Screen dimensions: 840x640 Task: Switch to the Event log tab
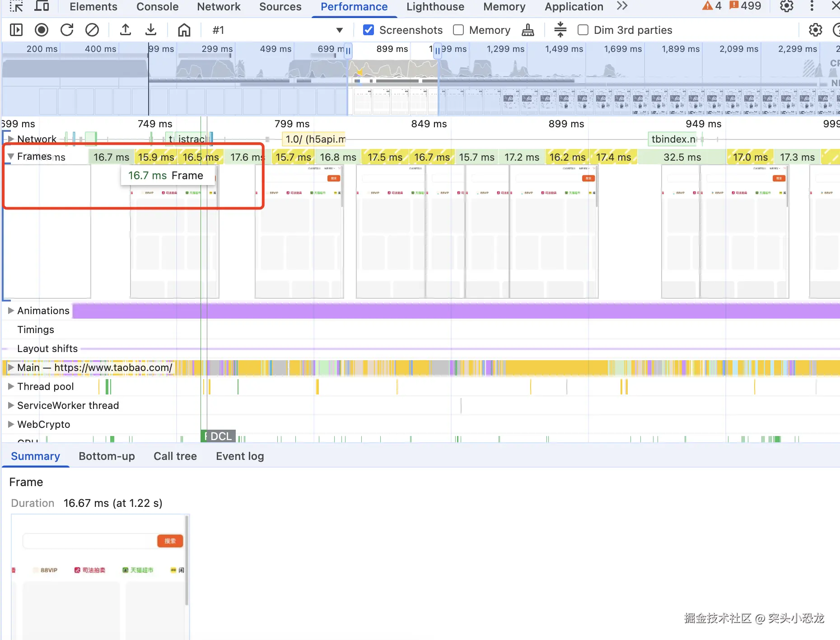pyautogui.click(x=240, y=456)
